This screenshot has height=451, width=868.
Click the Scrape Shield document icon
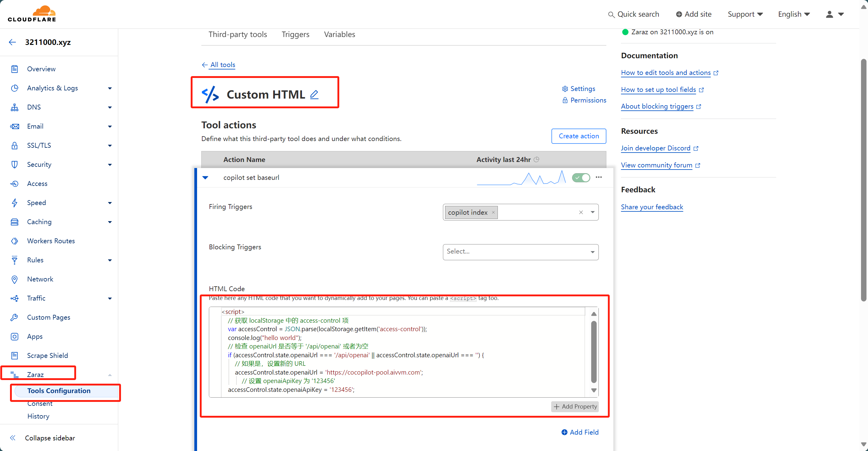click(x=15, y=355)
